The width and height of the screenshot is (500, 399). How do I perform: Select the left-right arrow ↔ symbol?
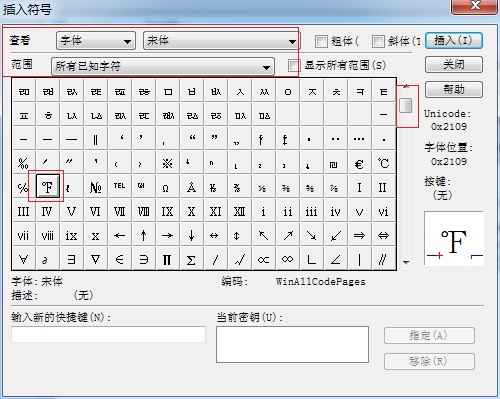pos(215,235)
